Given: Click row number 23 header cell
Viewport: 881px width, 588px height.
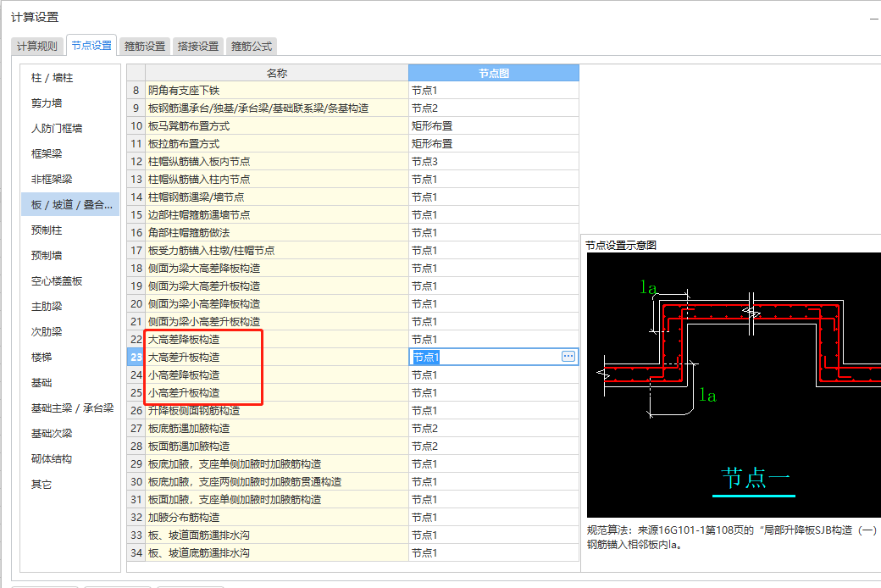Looking at the screenshot, I should click(x=136, y=358).
